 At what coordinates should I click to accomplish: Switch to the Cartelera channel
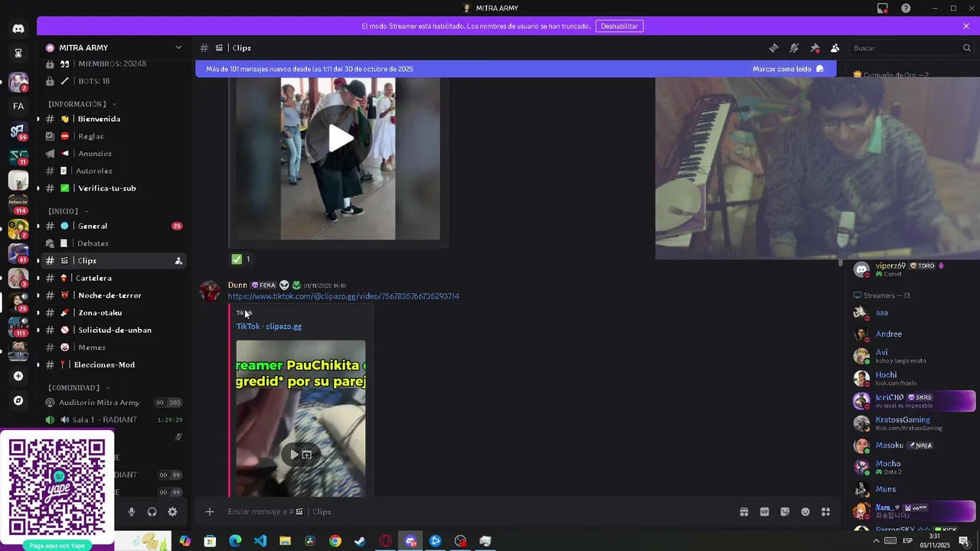pos(114,279)
